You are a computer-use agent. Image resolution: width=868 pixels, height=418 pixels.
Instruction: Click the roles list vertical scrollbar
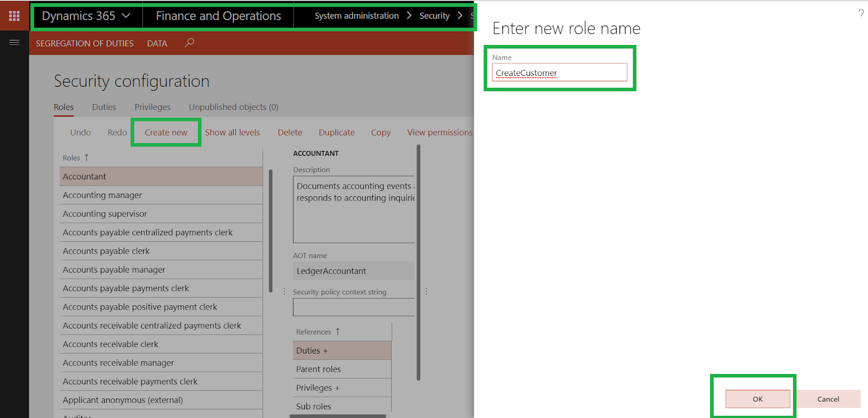pos(271,231)
